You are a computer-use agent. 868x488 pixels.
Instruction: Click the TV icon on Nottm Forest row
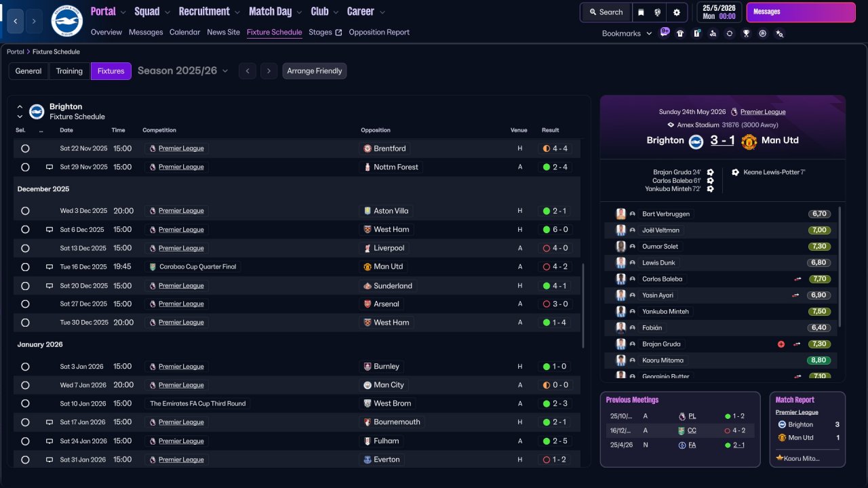49,167
